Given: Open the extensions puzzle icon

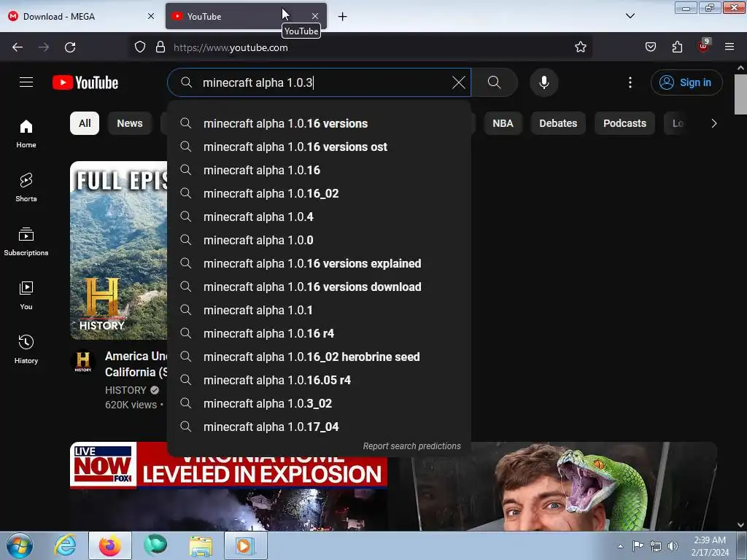Looking at the screenshot, I should [x=677, y=47].
